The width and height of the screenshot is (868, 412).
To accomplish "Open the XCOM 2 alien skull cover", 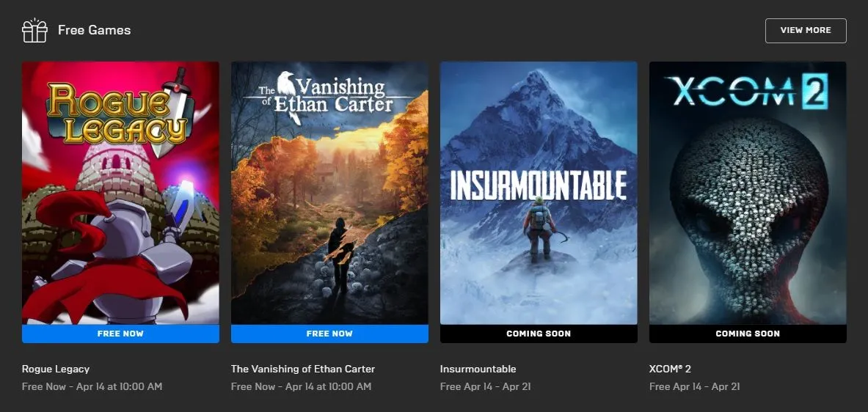I will (x=748, y=193).
